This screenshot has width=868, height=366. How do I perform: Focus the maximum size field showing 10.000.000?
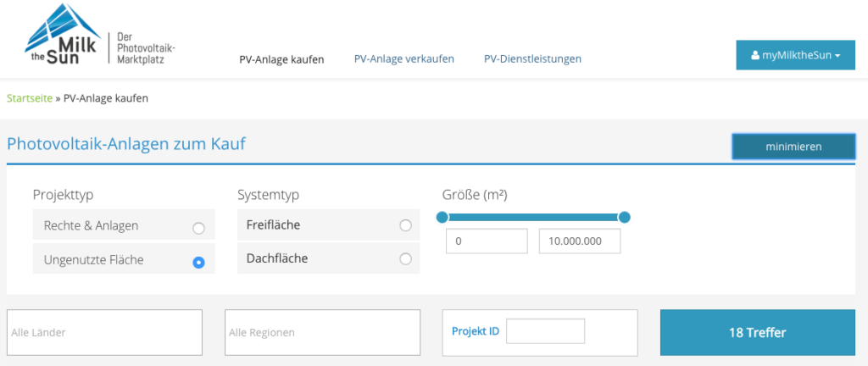coord(579,241)
